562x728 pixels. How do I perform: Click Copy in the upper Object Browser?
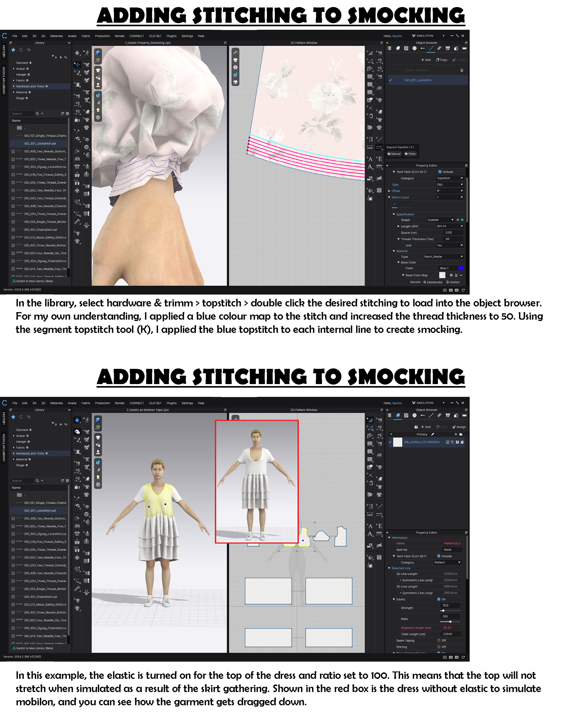(442, 60)
